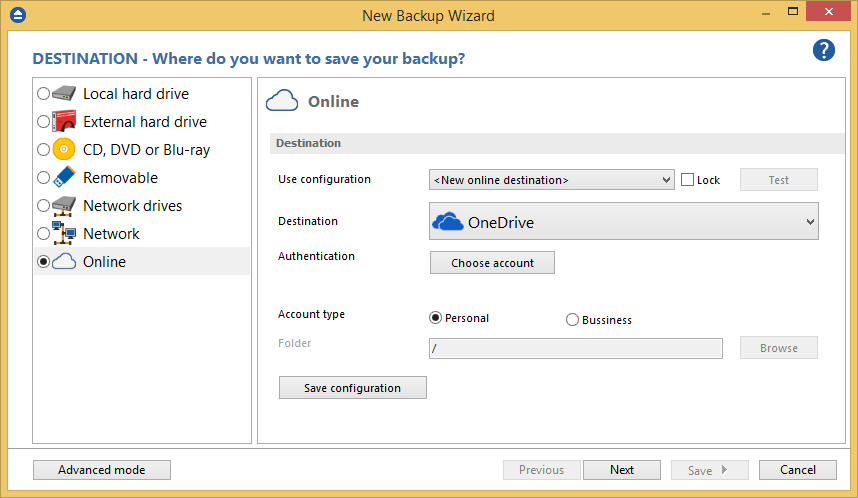
Task: Enable the Lock checkbox
Action: tap(687, 179)
